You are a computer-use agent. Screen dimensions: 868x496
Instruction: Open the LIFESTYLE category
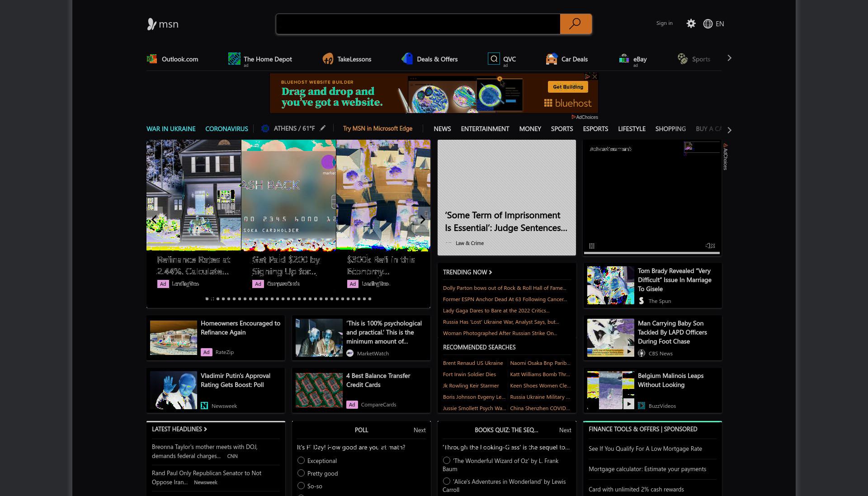(x=632, y=129)
